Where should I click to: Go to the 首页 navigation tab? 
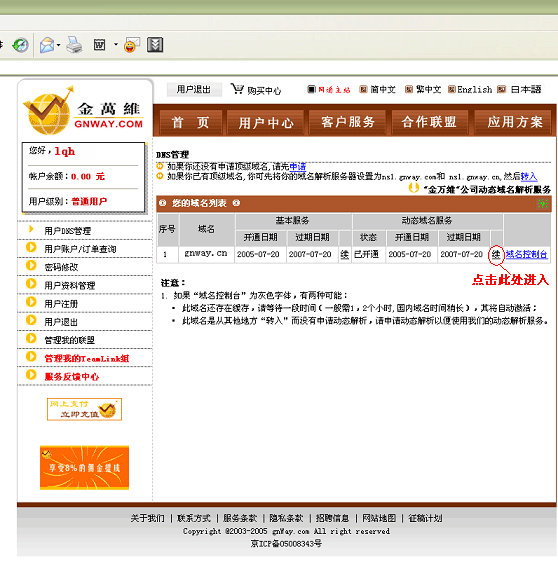190,122
